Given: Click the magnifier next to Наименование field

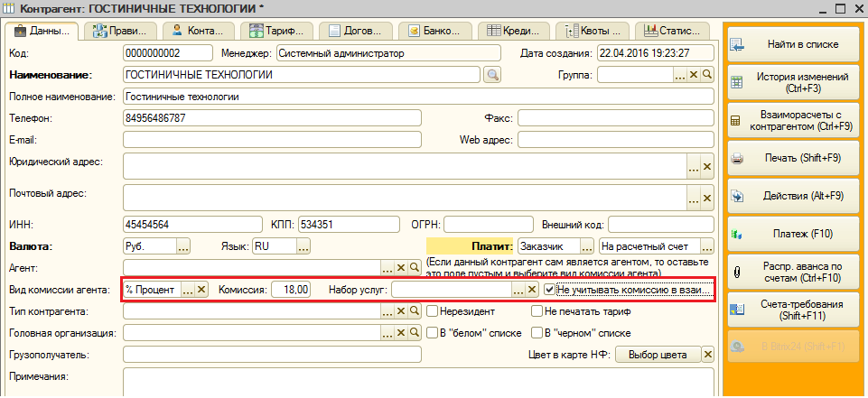Looking at the screenshot, I should tap(491, 75).
